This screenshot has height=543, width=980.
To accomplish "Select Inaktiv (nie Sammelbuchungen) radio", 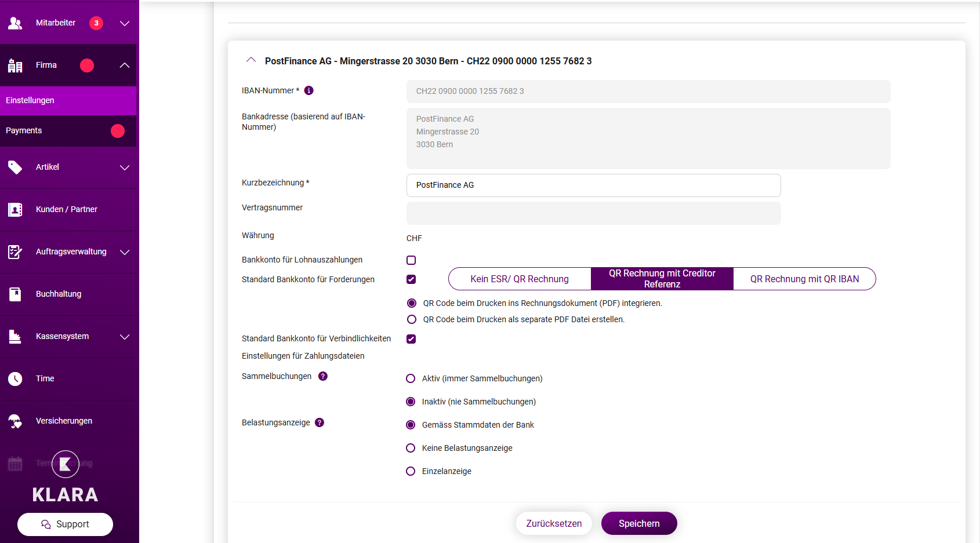I will (411, 402).
